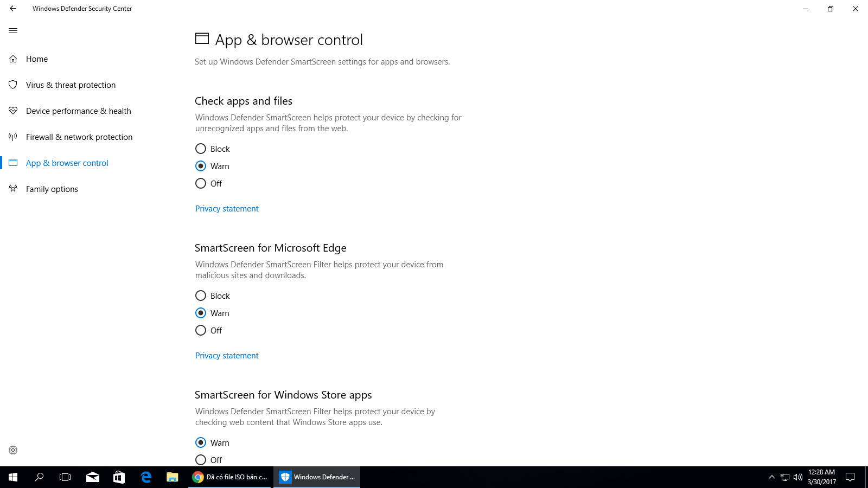This screenshot has height=488, width=868.
Task: Open Task View from taskbar
Action: point(65,477)
